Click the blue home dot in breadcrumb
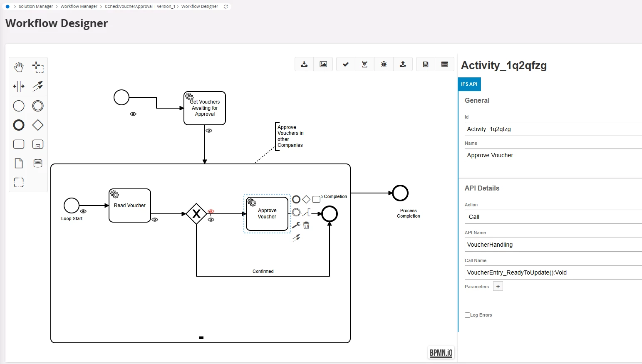 (7, 7)
